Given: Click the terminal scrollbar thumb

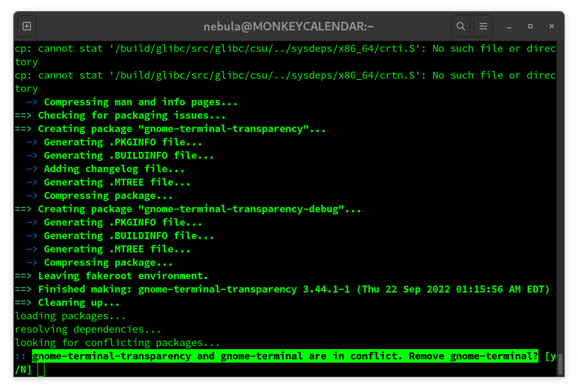Looking at the screenshot, I should click(560, 364).
